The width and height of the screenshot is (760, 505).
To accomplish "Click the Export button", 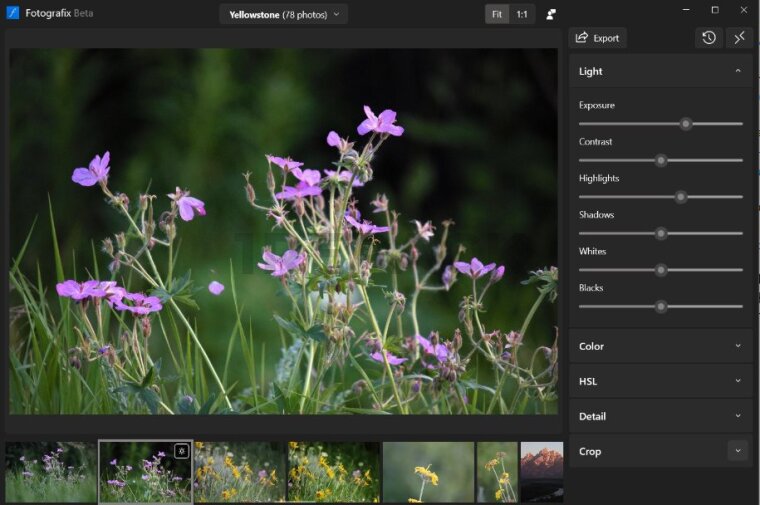I will 597,38.
